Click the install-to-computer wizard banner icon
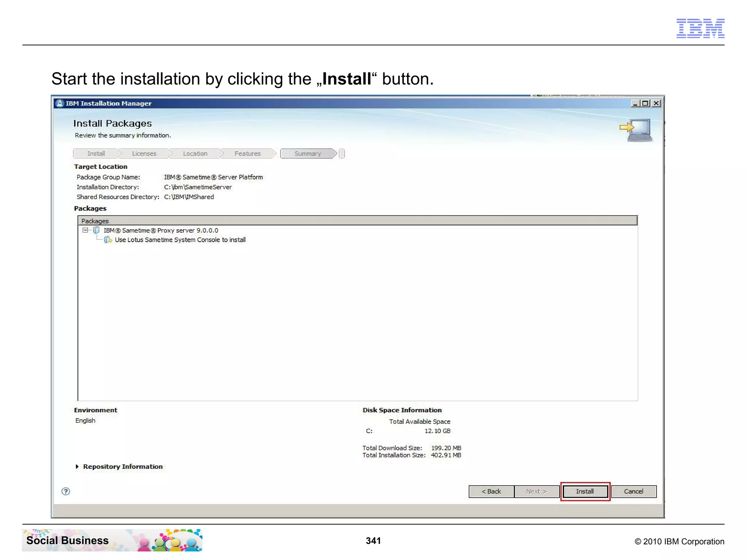This screenshot has width=747, height=560. click(636, 130)
